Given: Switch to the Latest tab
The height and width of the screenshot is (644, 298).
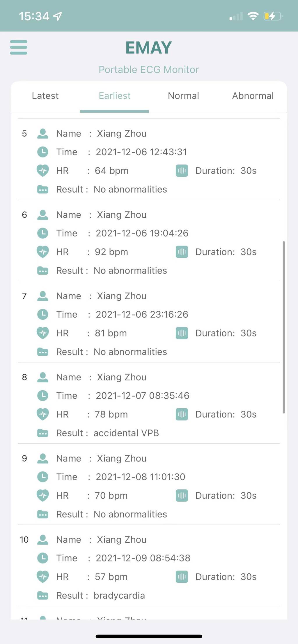Looking at the screenshot, I should point(45,96).
